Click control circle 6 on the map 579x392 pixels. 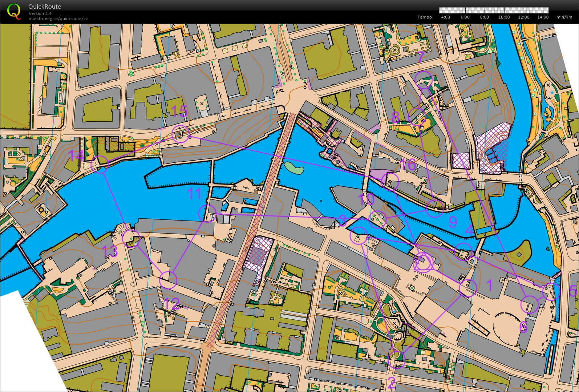click(x=530, y=304)
